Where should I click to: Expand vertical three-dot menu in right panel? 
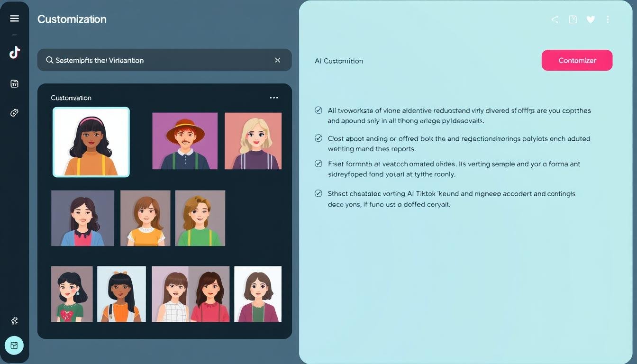608,19
